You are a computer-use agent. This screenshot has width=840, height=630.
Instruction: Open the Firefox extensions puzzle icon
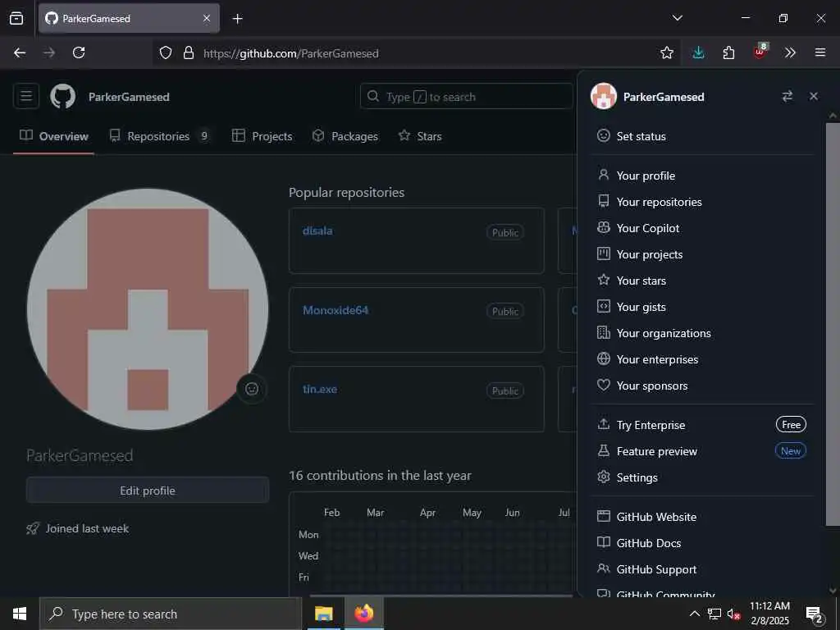[x=728, y=52]
